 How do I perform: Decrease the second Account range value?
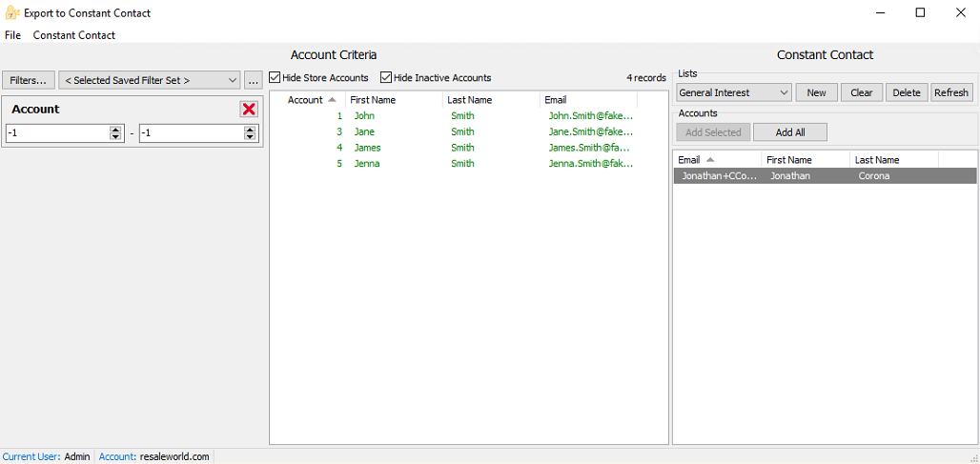pos(250,137)
